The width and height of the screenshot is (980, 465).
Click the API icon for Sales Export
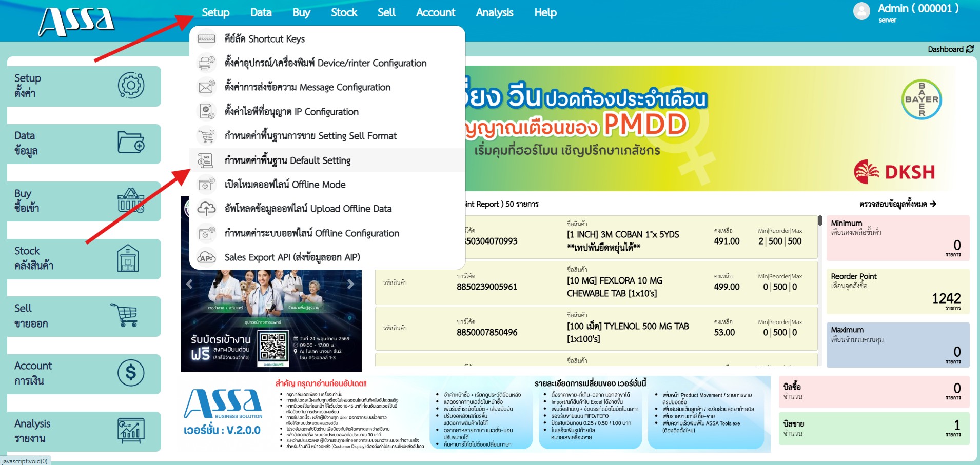click(x=206, y=257)
